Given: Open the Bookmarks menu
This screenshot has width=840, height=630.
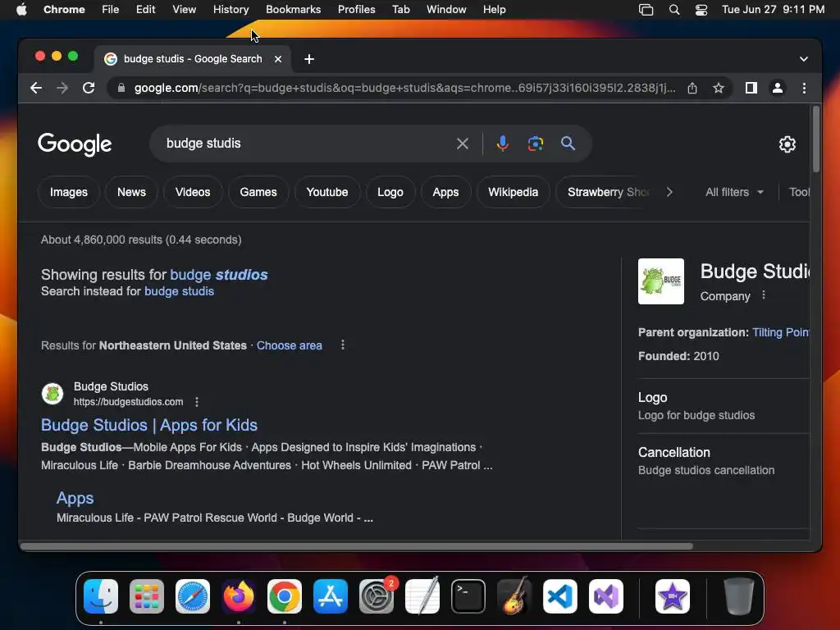Looking at the screenshot, I should 293,10.
